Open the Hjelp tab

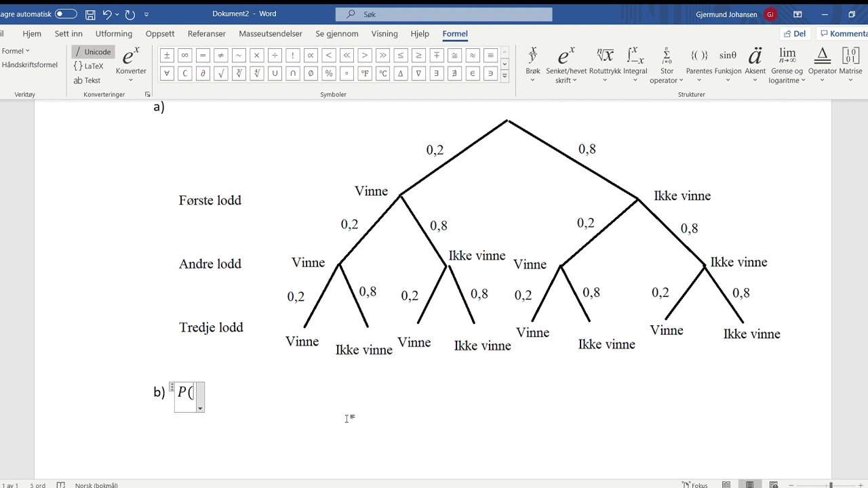(x=420, y=34)
